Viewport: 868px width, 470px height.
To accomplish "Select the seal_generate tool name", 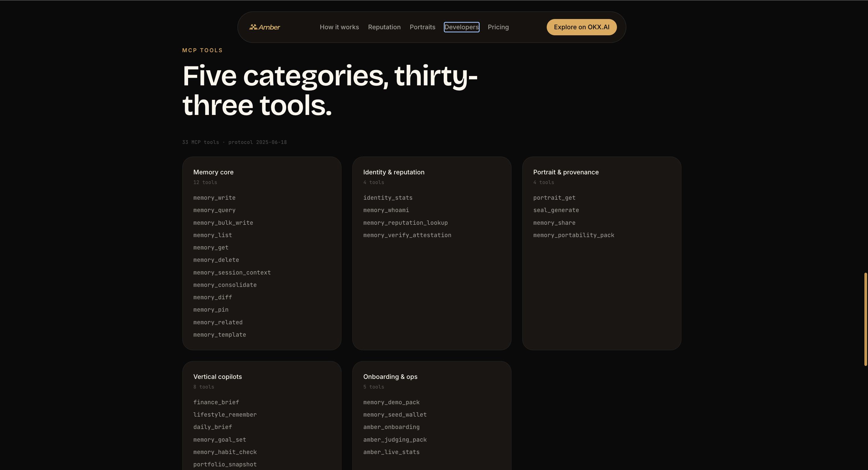I will pos(556,210).
